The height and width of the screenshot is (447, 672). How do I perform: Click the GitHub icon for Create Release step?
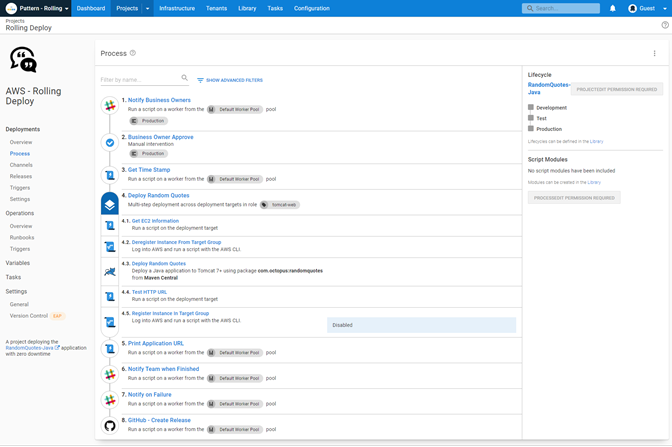[110, 426]
